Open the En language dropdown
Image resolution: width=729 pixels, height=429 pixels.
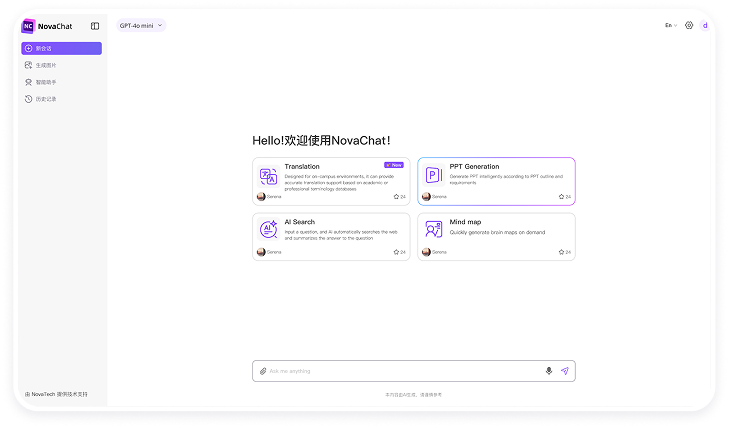[671, 26]
